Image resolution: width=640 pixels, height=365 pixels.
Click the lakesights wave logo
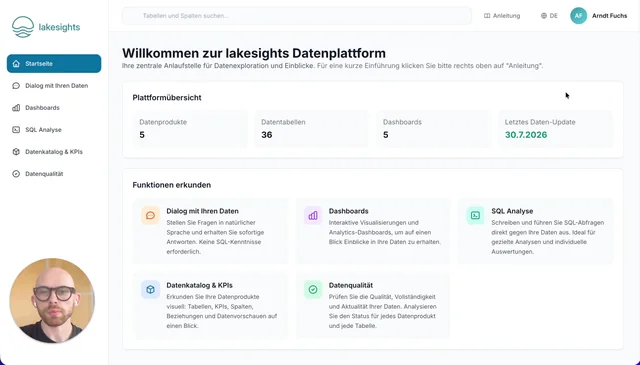[23, 27]
